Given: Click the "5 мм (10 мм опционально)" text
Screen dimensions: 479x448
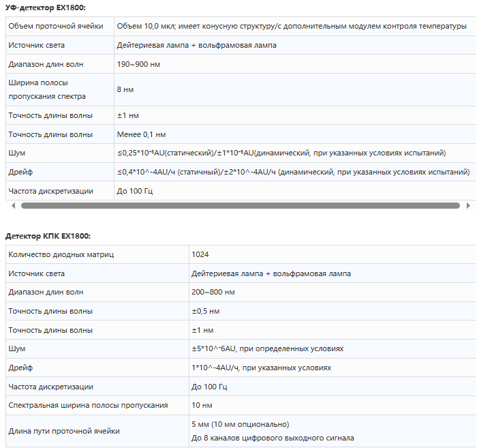Looking at the screenshot, I should (241, 424).
